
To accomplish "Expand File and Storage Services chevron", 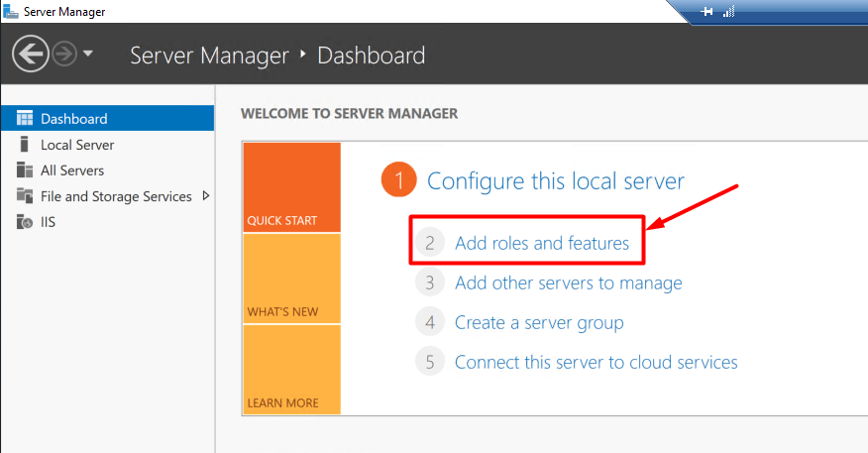I will click(x=206, y=195).
